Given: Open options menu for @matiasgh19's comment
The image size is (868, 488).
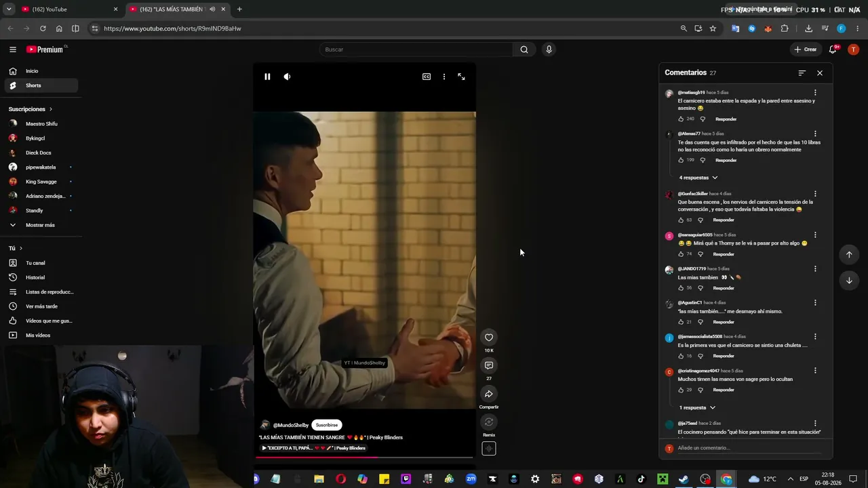Looking at the screenshot, I should [x=815, y=93].
